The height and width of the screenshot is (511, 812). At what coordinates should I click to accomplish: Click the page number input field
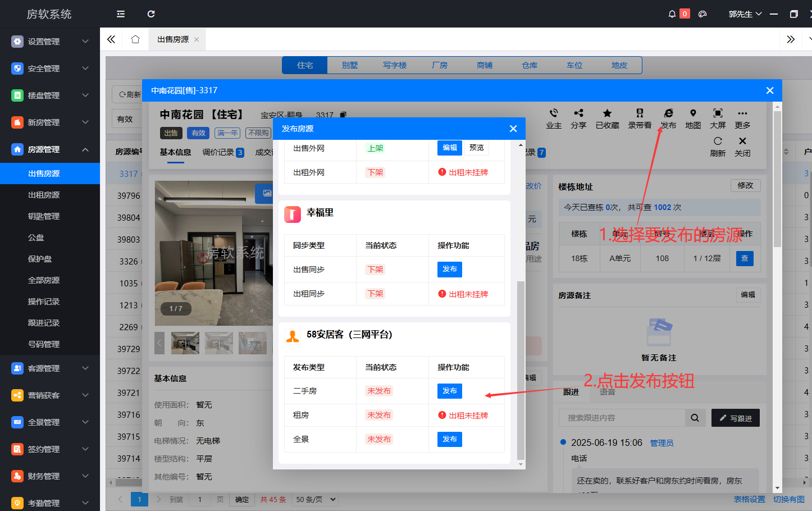[x=199, y=499]
